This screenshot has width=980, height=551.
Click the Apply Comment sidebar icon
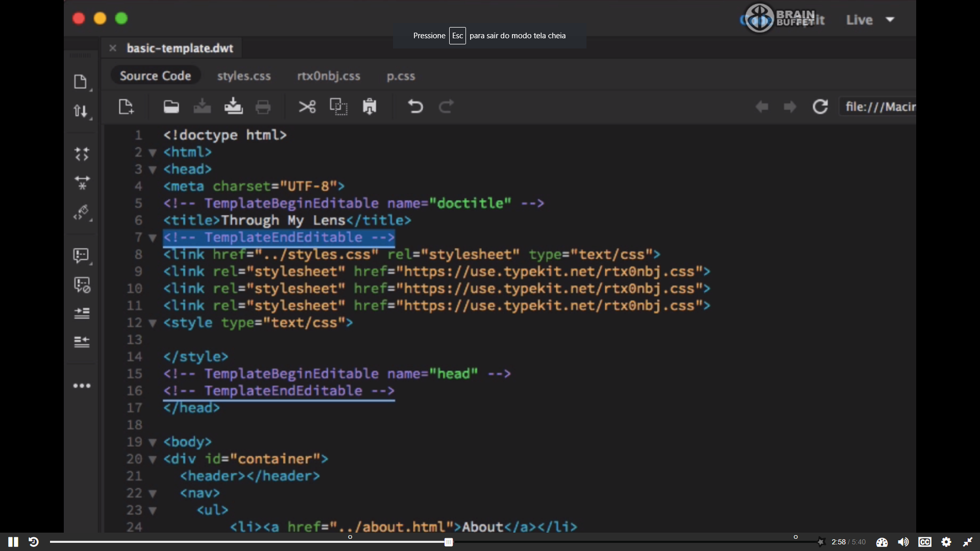(x=82, y=255)
